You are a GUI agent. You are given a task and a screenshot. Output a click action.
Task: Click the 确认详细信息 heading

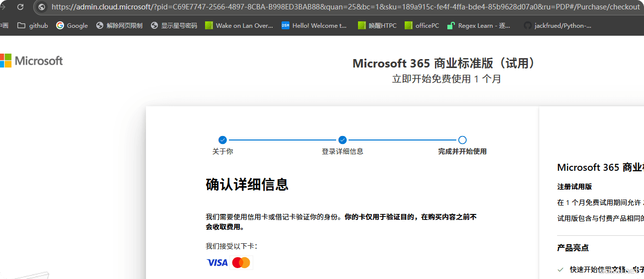coord(247,185)
